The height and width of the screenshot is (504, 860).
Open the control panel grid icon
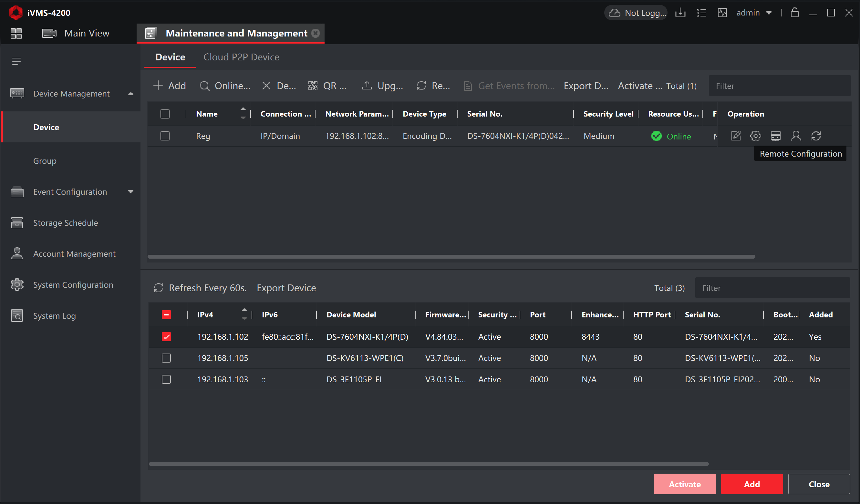[16, 34]
